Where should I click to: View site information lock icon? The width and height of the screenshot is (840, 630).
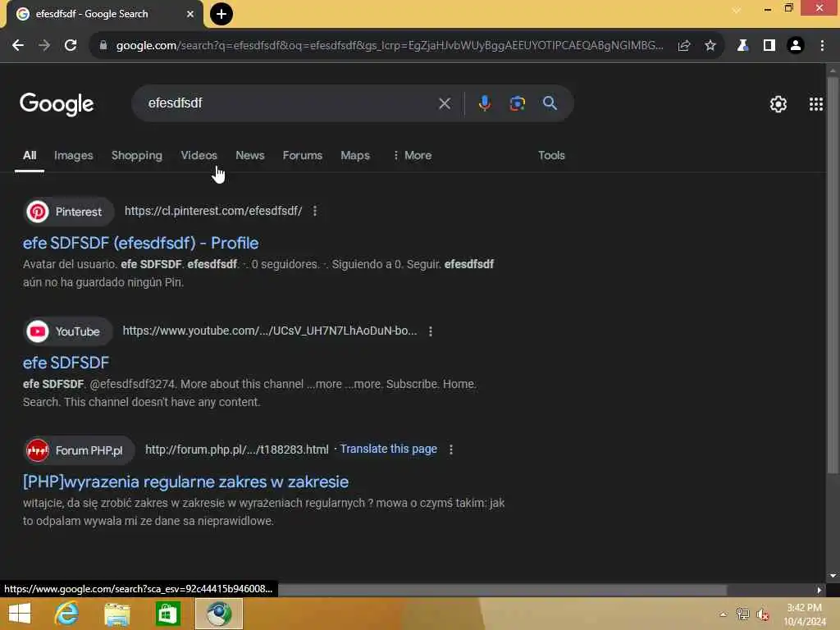(x=103, y=46)
